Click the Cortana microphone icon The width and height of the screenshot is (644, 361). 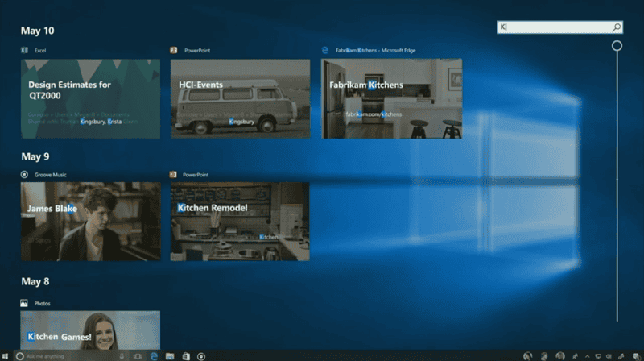click(x=122, y=356)
